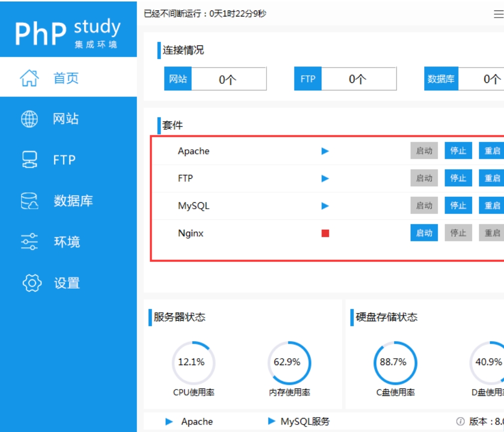Select the Nginx row name in 套件
This screenshot has height=432, width=504.
pos(191,233)
